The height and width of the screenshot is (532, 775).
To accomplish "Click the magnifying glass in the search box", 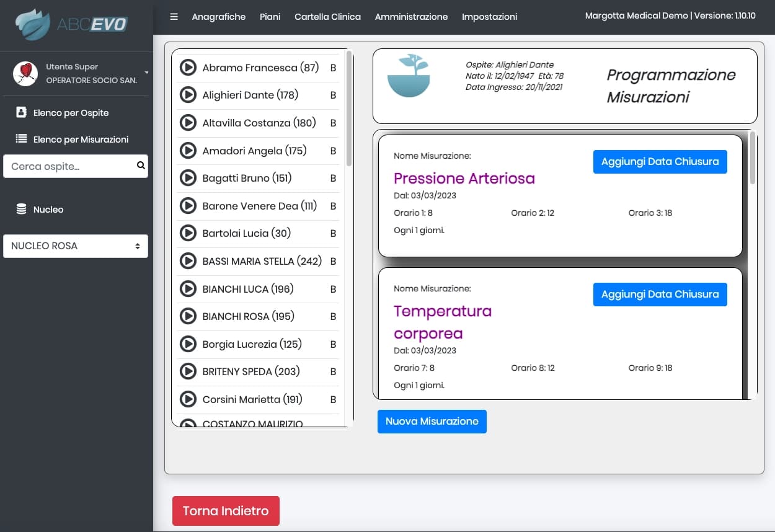I will [x=140, y=166].
